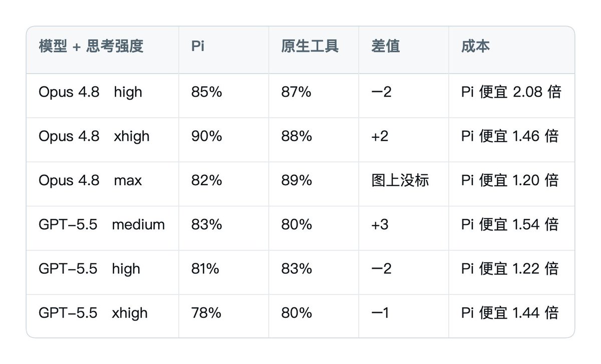
Task: Click the GPT-5.5 xhigh row label
Action: [93, 312]
